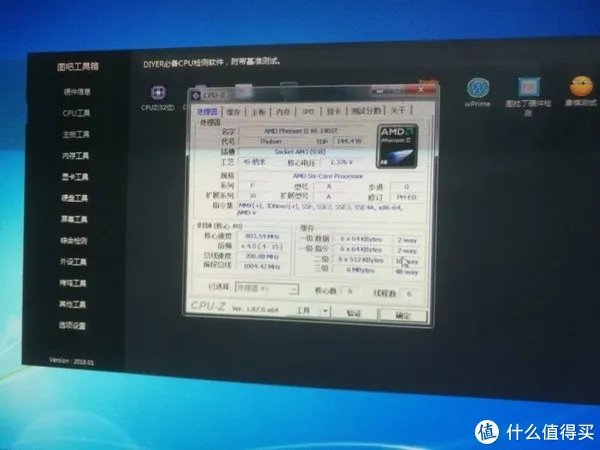The width and height of the screenshot is (600, 450).
Task: Switch to the 测试分数 tab in CPU-Z
Action: [366, 111]
